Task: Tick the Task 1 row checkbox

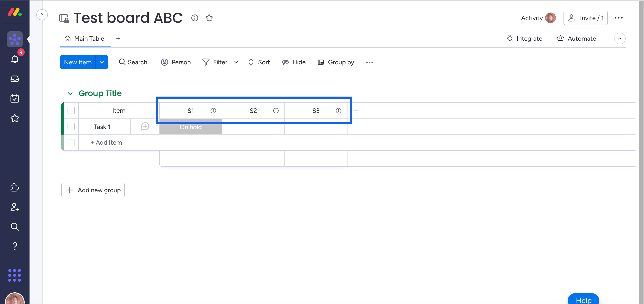Action: point(71,127)
